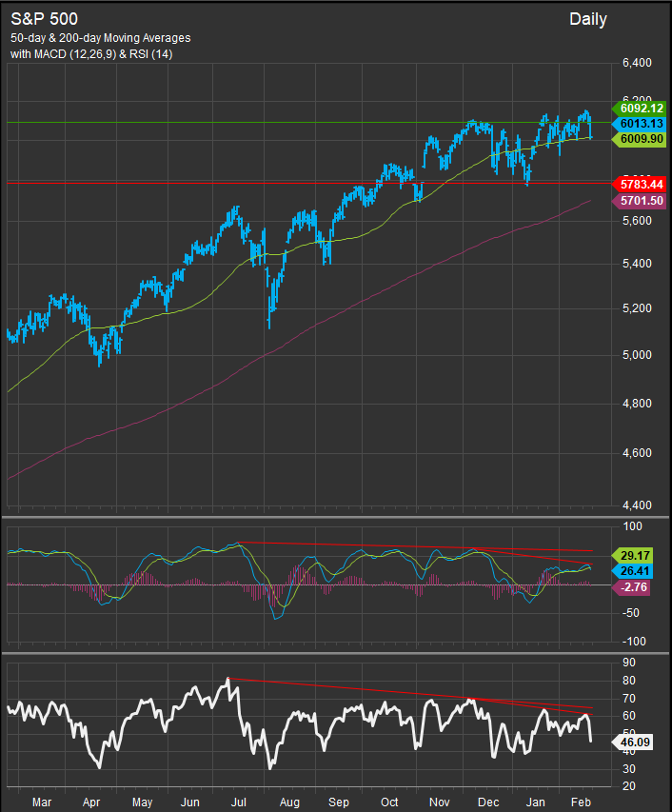Click the 'with MACD (12,26,9) & RSI (14)' line

[x=91, y=54]
